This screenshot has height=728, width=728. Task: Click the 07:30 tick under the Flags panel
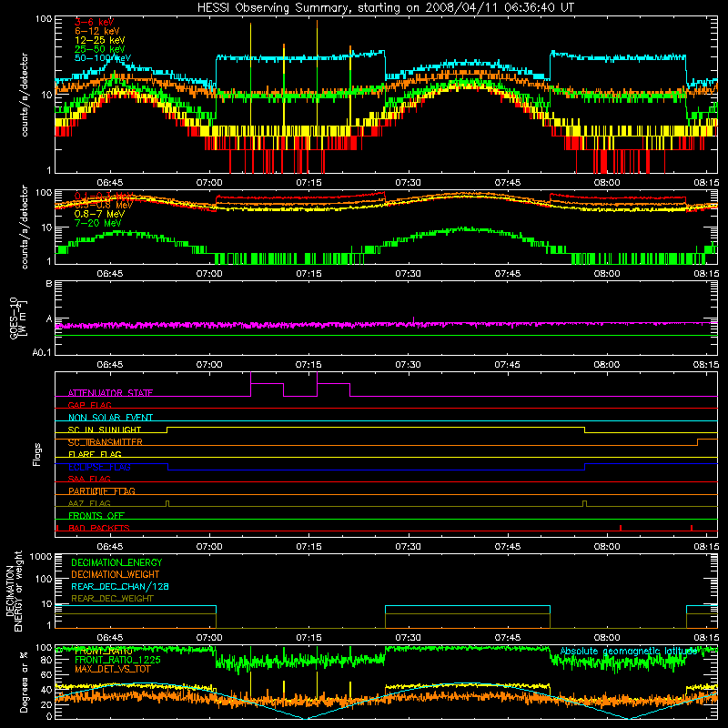pos(408,546)
